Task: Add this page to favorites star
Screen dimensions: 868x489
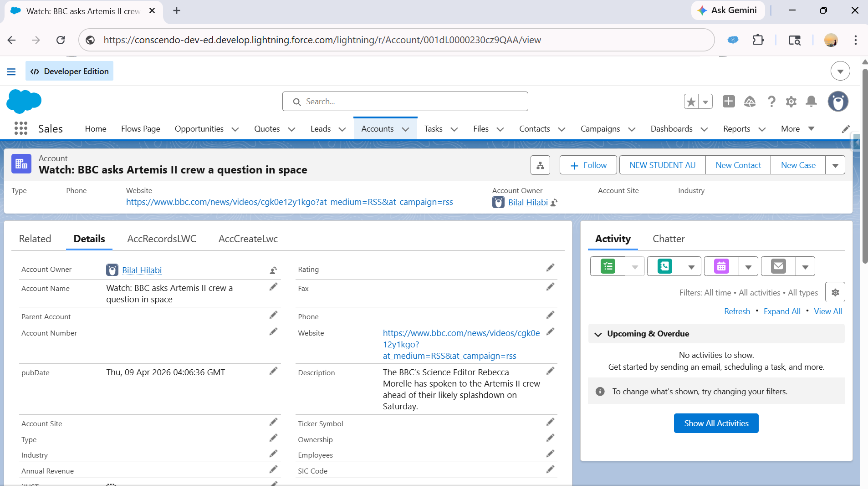Action: click(x=691, y=102)
